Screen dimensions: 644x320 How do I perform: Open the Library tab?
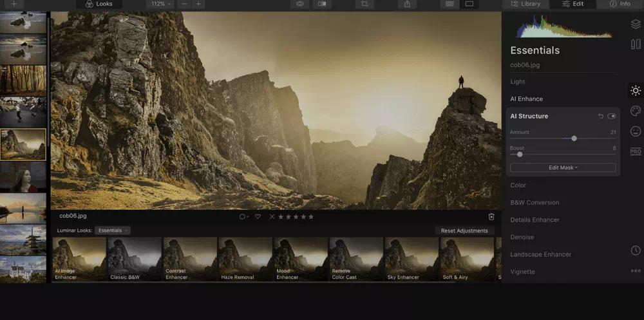click(526, 4)
